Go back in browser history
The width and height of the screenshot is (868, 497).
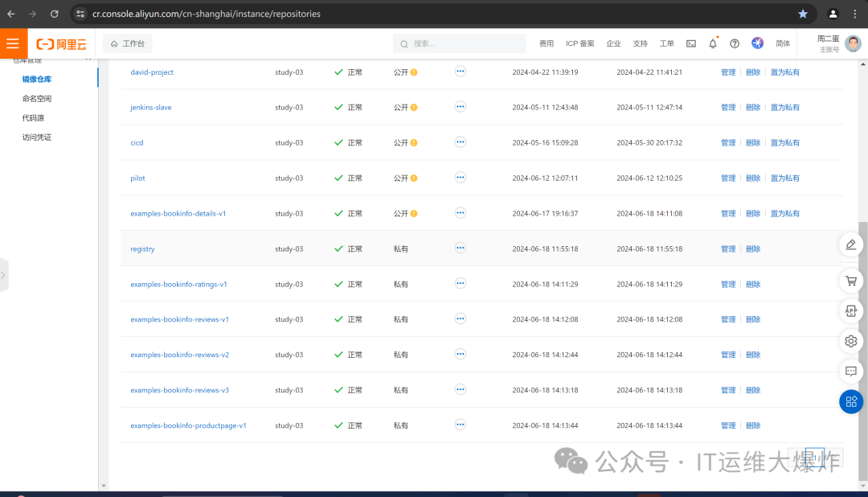pos(11,14)
